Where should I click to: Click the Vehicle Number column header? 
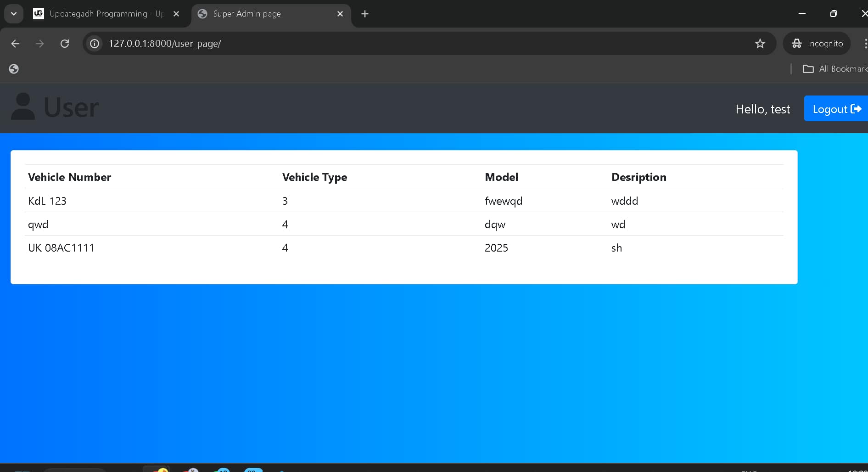point(69,177)
